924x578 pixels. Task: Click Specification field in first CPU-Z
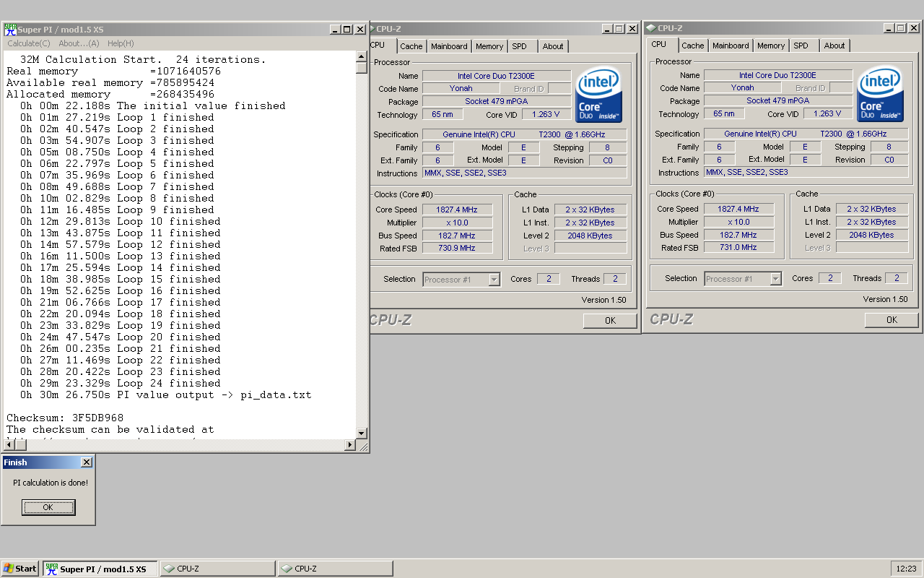click(x=525, y=134)
